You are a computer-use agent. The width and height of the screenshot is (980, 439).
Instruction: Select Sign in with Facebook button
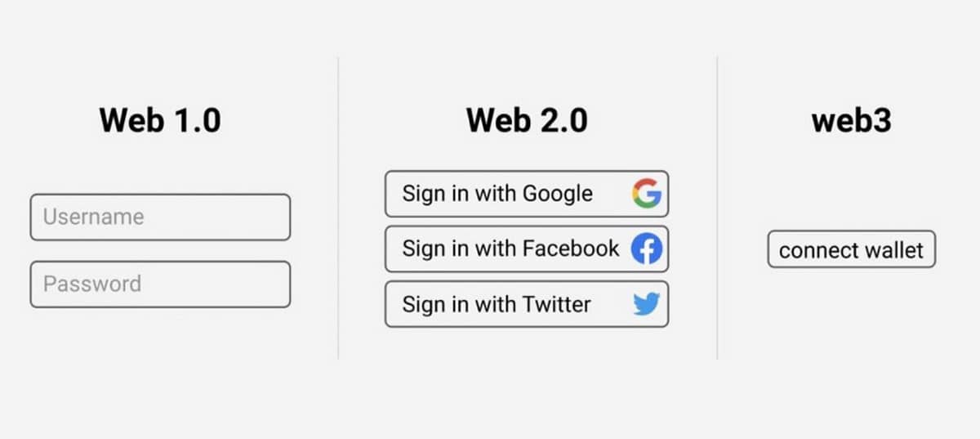[x=527, y=249]
